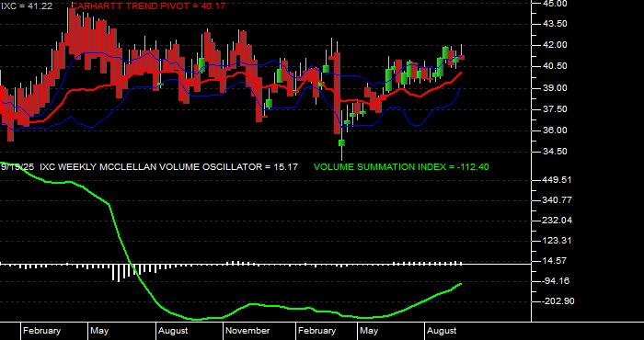Click the 42.00 price axis value

coord(555,45)
